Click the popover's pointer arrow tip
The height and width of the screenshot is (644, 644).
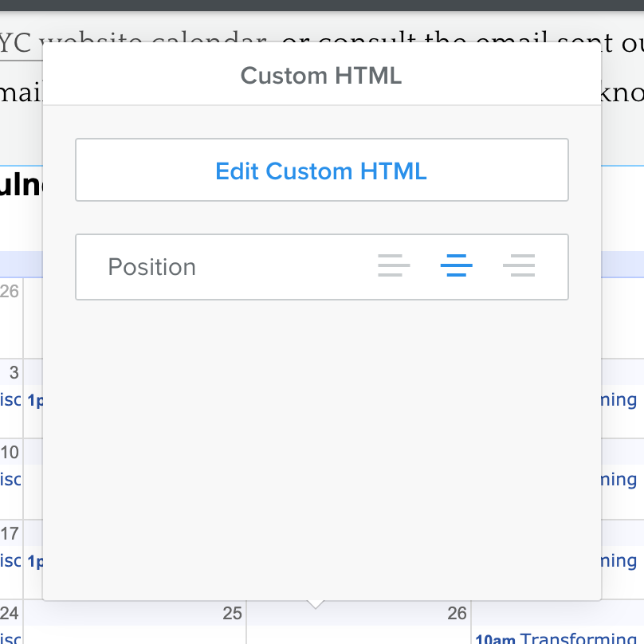(x=316, y=605)
